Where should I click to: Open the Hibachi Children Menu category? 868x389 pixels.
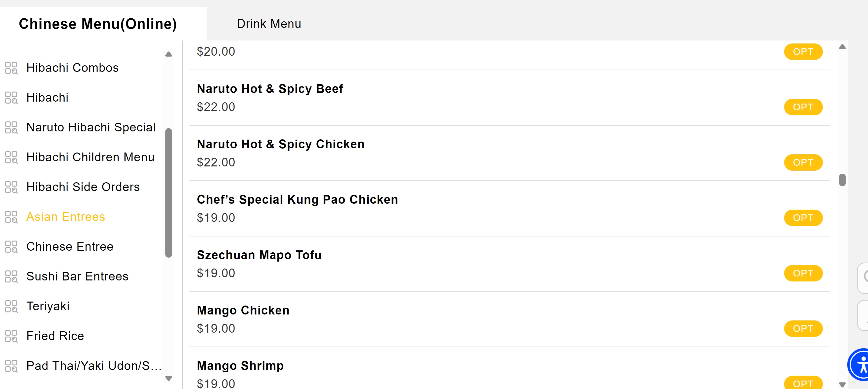(x=90, y=157)
